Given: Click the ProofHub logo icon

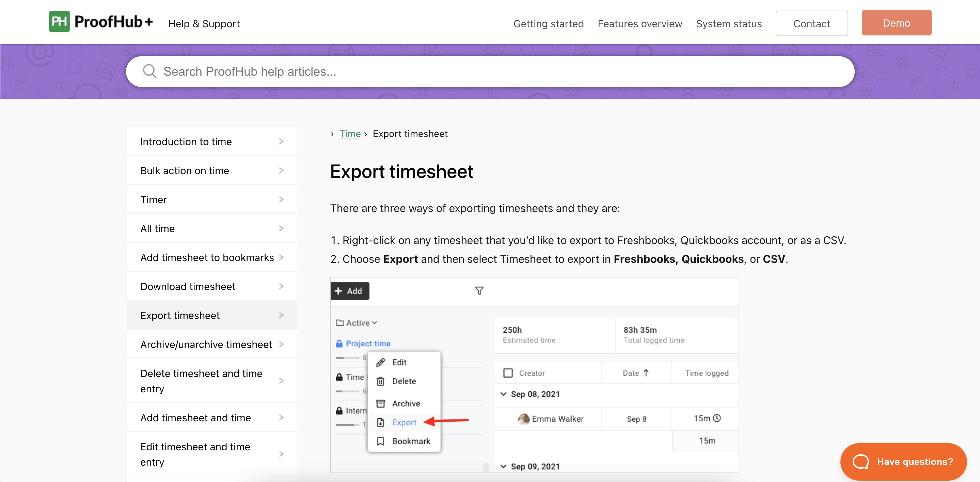Looking at the screenshot, I should (x=59, y=21).
